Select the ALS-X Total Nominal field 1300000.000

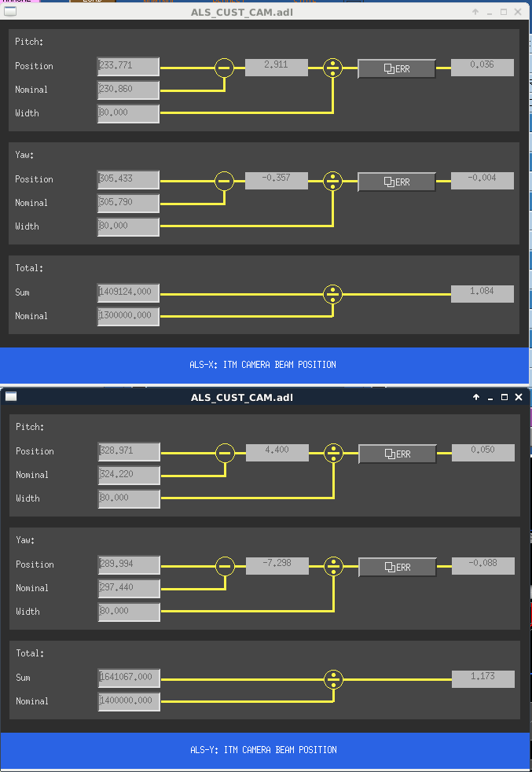click(128, 317)
